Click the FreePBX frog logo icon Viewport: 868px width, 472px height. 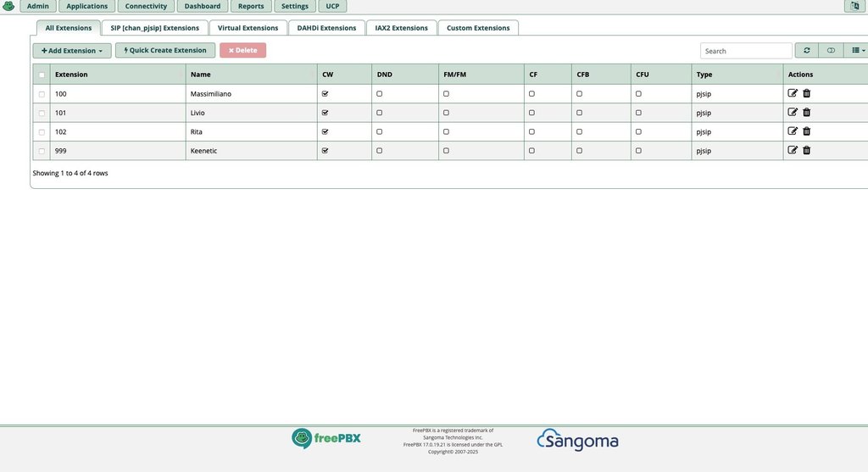tap(8, 6)
